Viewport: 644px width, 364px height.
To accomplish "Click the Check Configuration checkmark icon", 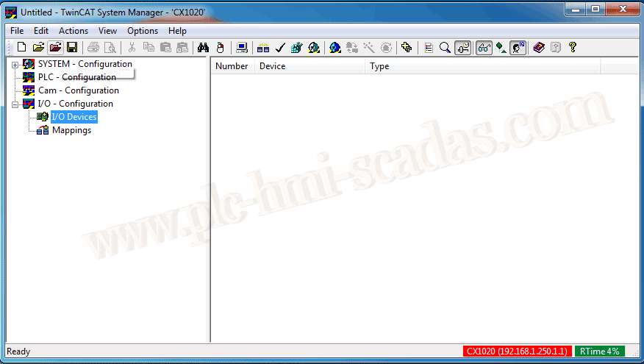I will pos(279,48).
